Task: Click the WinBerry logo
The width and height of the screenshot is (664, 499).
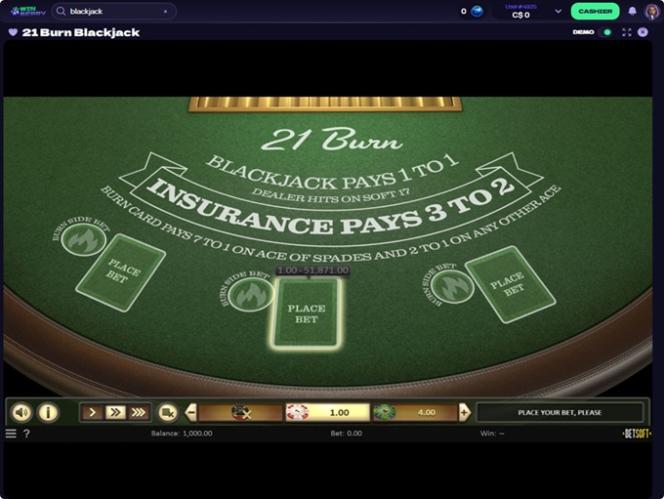Action: (23, 12)
